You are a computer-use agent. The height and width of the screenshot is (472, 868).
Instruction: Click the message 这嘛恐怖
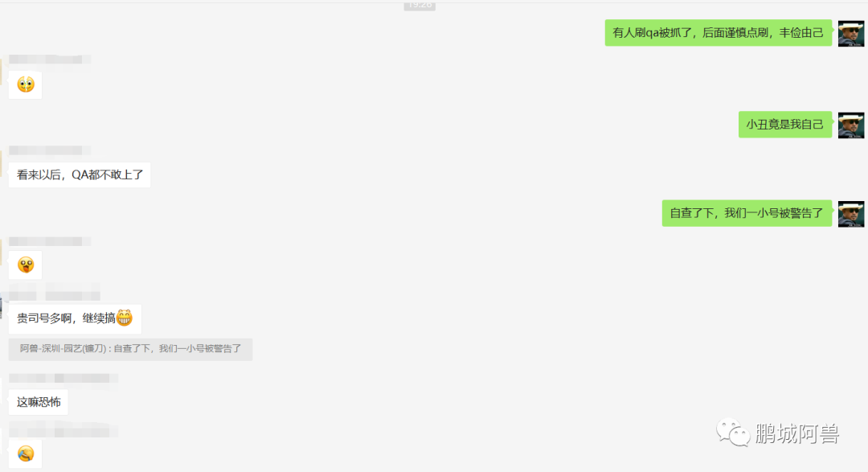click(39, 402)
